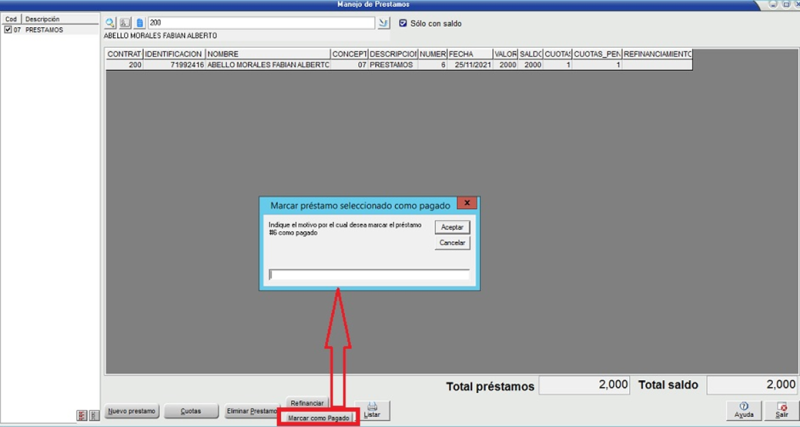Click the red list icon at bottom left

click(81, 415)
